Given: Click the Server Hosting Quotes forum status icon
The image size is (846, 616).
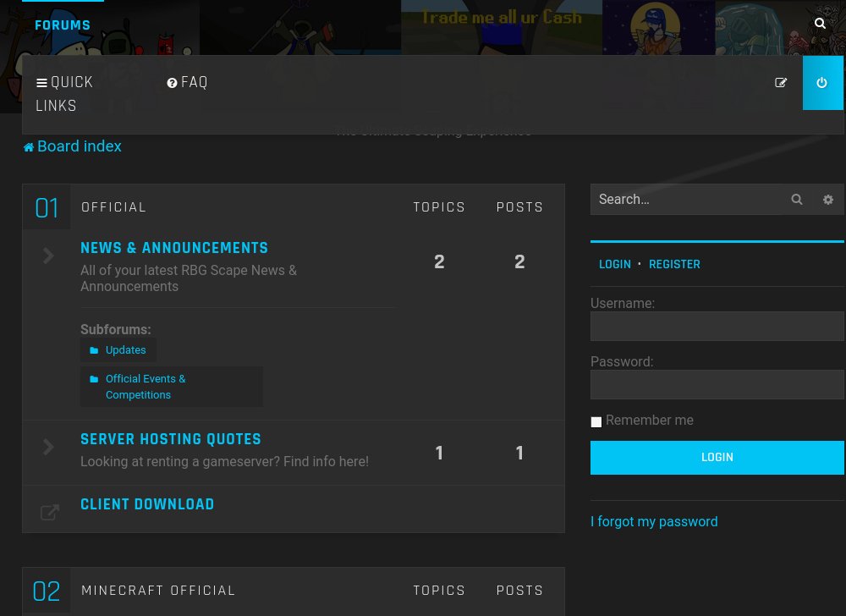Looking at the screenshot, I should [x=49, y=448].
